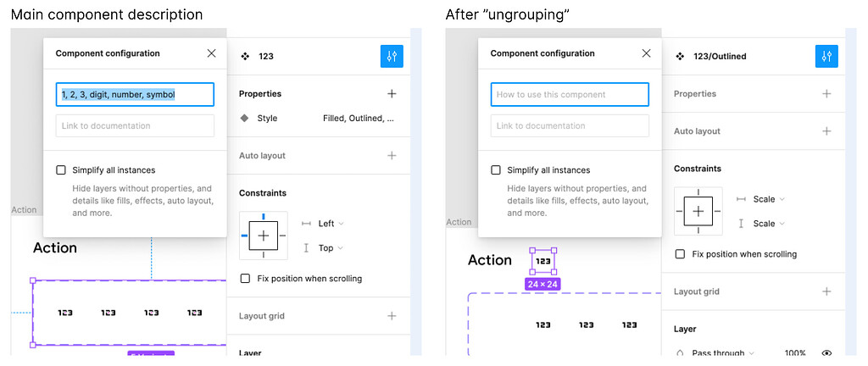The image size is (868, 366).
Task: Add a property via plus next to Properties in left panel
Action: [392, 94]
